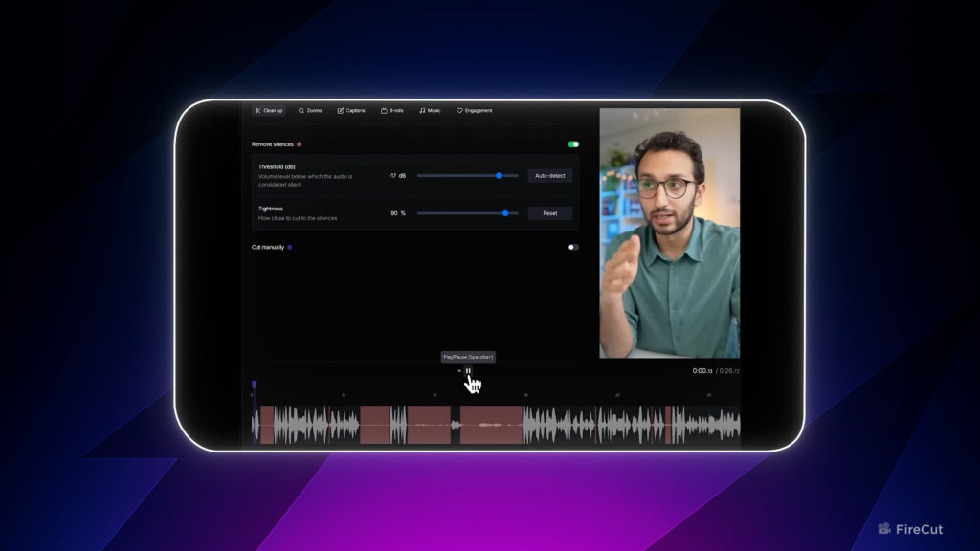This screenshot has height=551, width=980.
Task: Click the small icon left of pause button
Action: tap(458, 371)
